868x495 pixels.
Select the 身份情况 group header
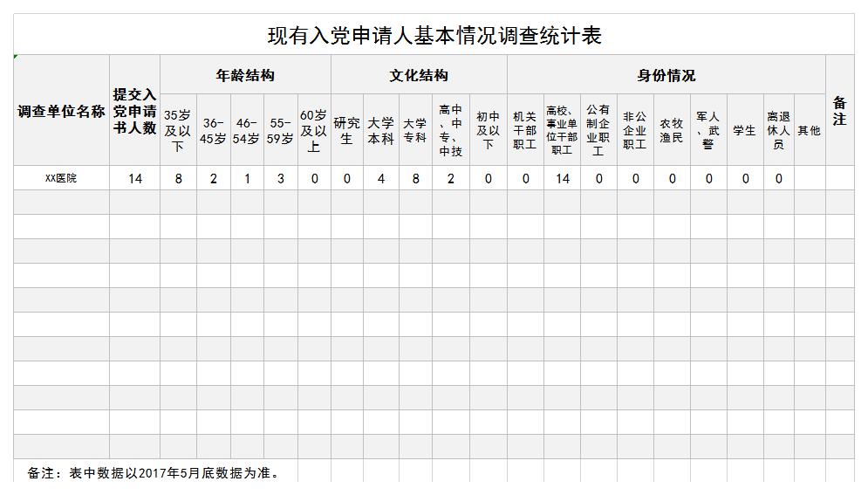[666, 75]
